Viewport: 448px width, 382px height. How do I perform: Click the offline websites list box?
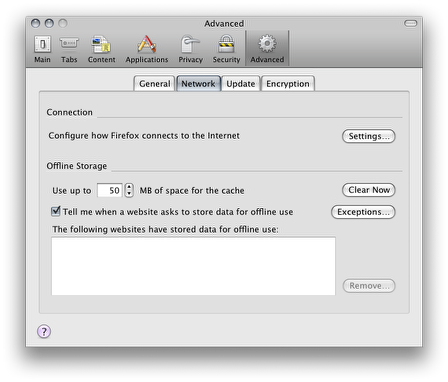[193, 266]
